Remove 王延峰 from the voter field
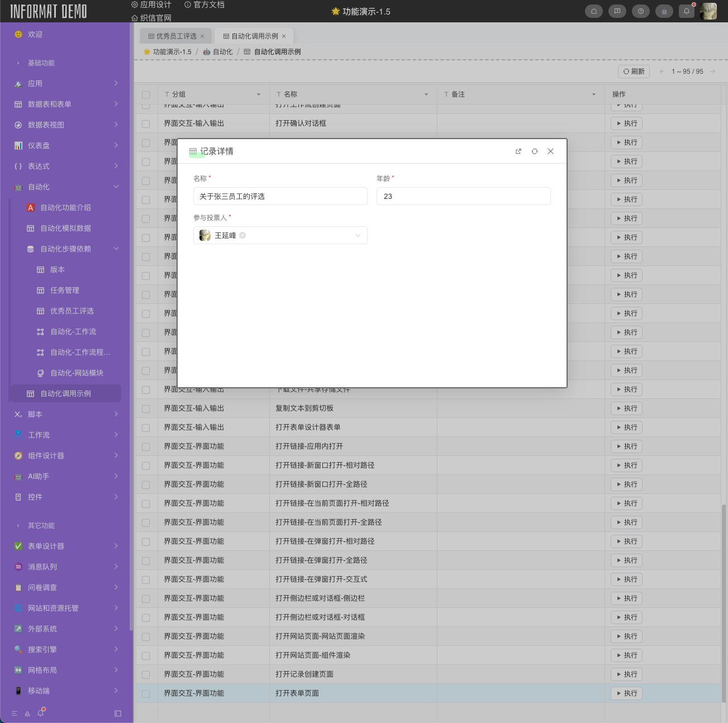Screen dimensions: 728x723 [242, 235]
